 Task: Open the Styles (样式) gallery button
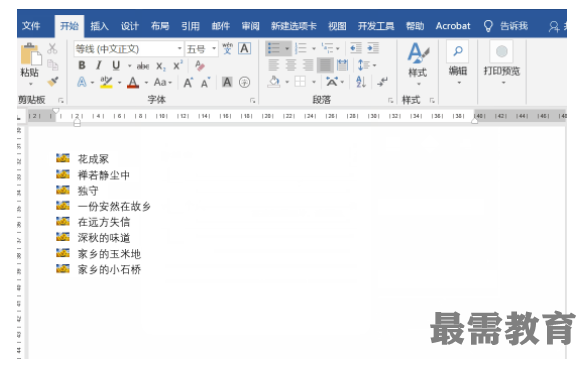(418, 63)
